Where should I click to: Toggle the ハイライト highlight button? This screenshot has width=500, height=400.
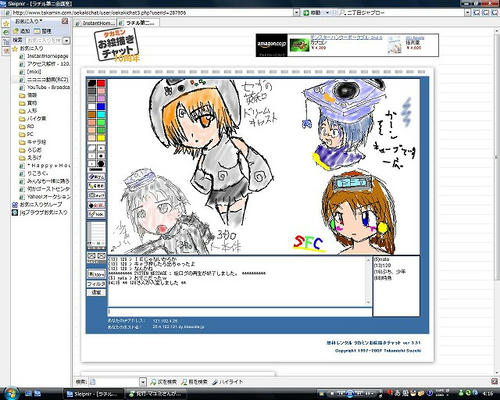[228, 382]
